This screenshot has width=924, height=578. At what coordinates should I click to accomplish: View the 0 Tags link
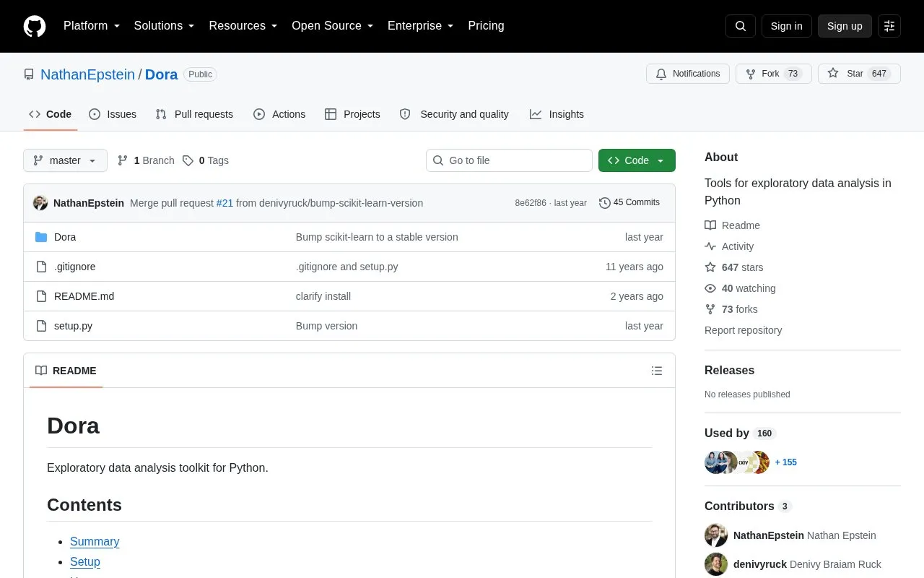[x=206, y=160]
